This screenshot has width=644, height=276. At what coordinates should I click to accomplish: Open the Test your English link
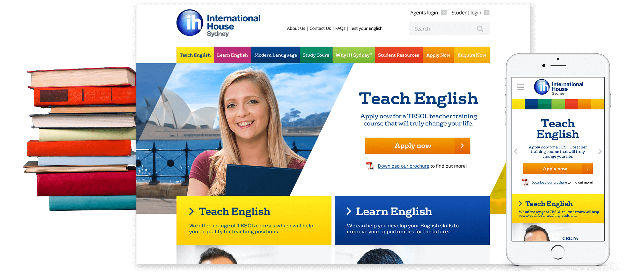[x=366, y=29]
